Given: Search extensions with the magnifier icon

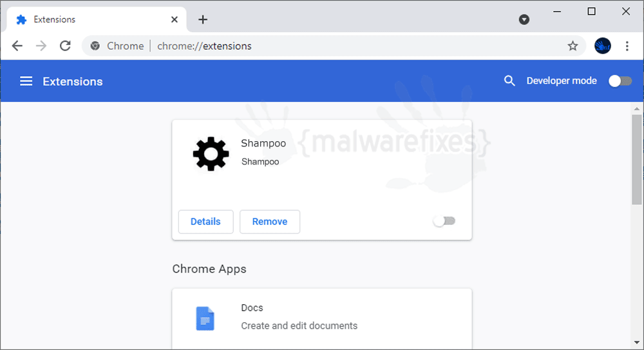Looking at the screenshot, I should (509, 81).
